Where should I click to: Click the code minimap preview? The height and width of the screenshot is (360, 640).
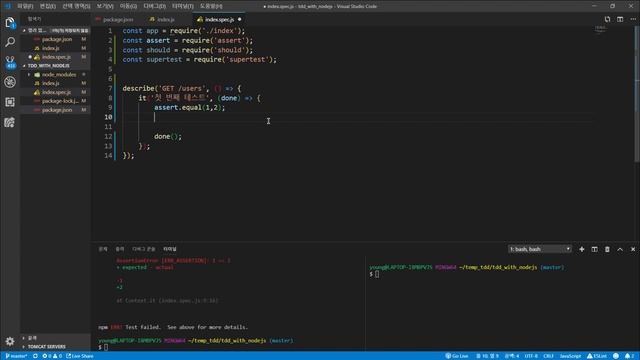point(600,29)
